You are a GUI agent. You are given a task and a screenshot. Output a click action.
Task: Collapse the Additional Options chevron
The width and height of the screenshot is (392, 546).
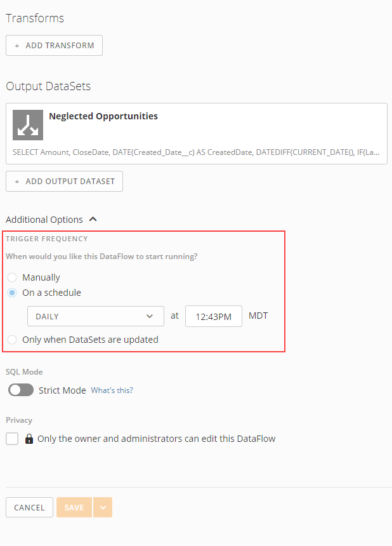pos(93,220)
